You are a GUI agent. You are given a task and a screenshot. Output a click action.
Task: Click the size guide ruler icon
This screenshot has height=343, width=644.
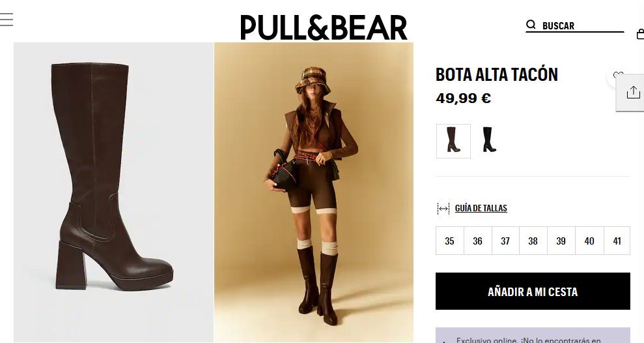(x=443, y=209)
